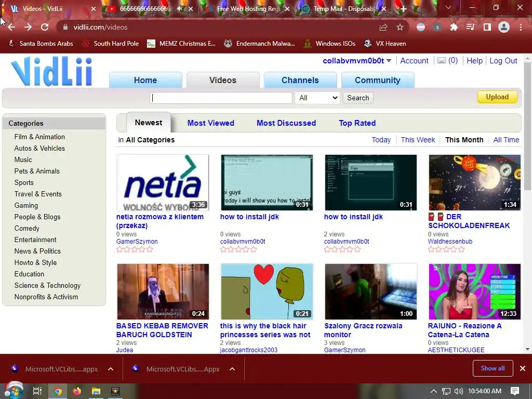Image resolution: width=532 pixels, height=399 pixels.
Task: Expand options for second Microsoft.VCLibs Appx download
Action: (x=232, y=369)
